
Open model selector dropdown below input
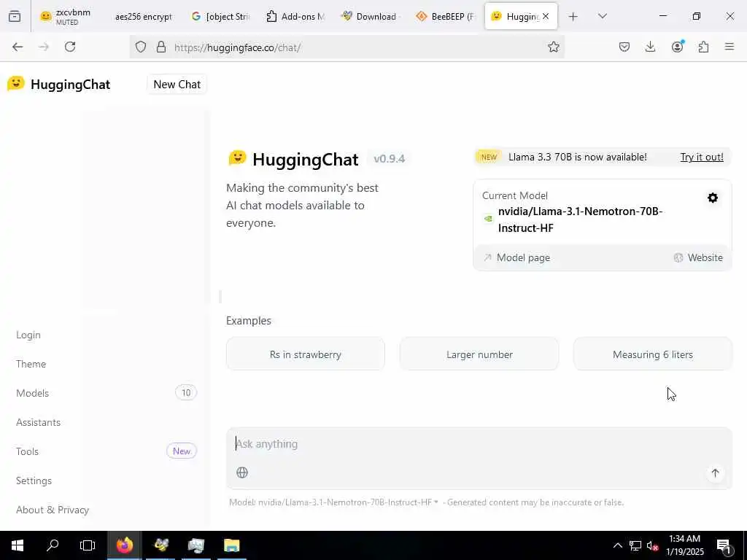pos(333,502)
